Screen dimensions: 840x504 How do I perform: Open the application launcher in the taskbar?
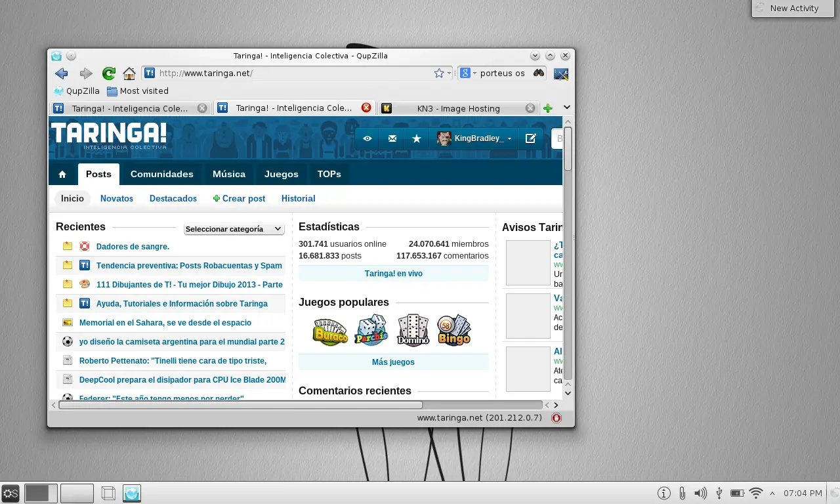(10, 493)
